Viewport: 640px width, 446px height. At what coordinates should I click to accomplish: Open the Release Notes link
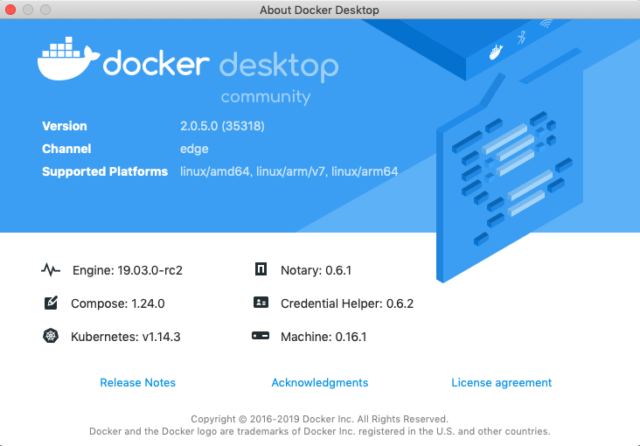click(138, 383)
